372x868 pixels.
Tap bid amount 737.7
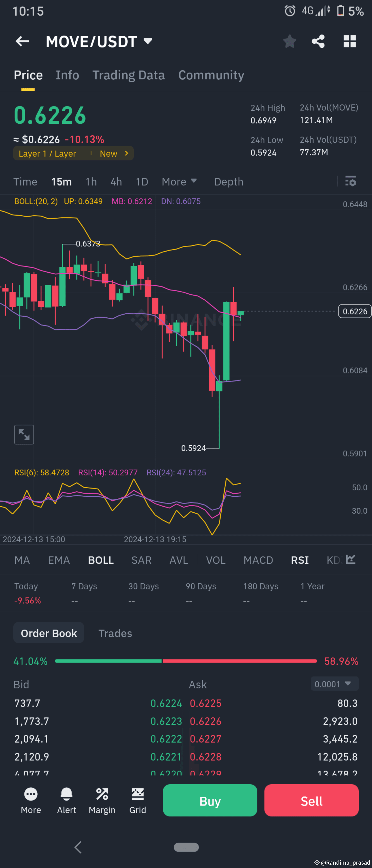pos(27,703)
